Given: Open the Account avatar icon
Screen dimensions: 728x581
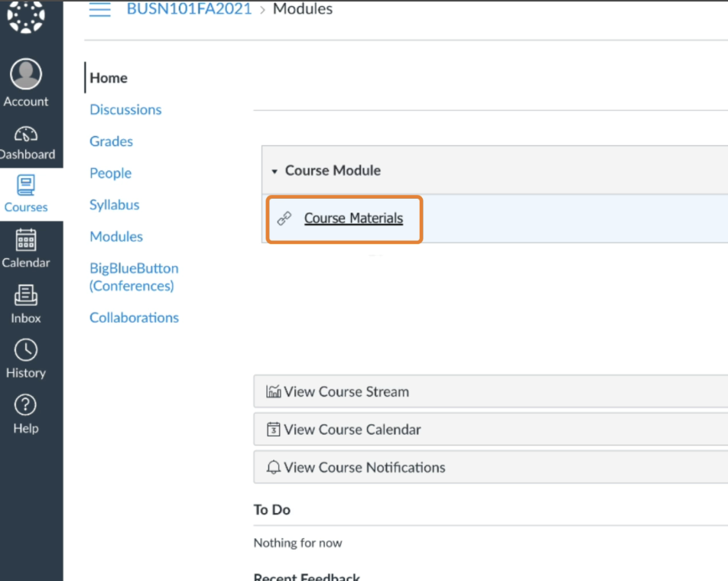Looking at the screenshot, I should [x=26, y=75].
